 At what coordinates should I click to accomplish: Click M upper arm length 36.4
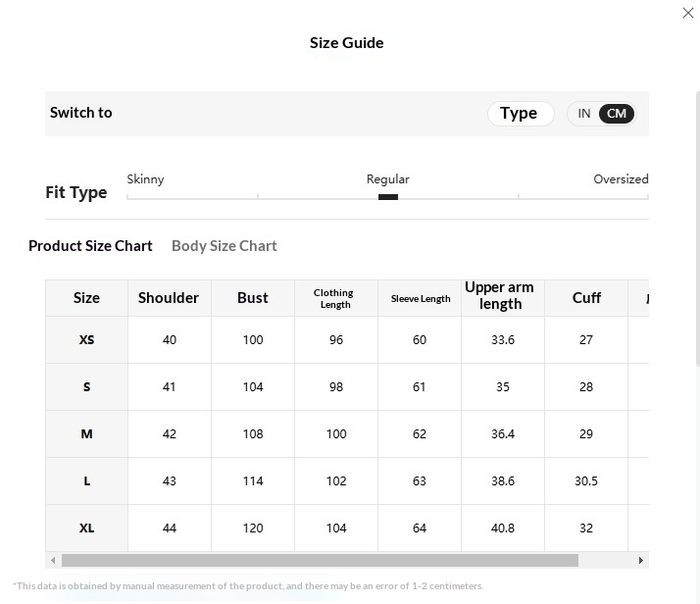pyautogui.click(x=503, y=434)
